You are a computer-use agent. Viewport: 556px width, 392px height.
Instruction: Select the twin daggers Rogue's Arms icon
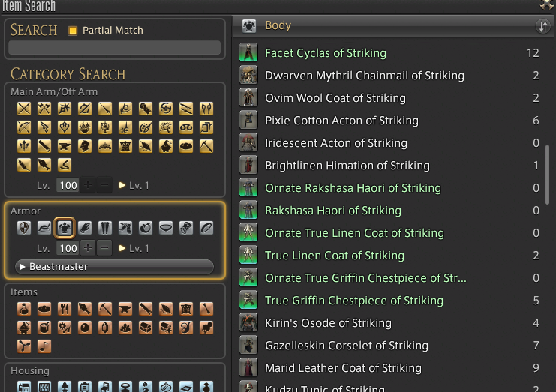click(186, 109)
